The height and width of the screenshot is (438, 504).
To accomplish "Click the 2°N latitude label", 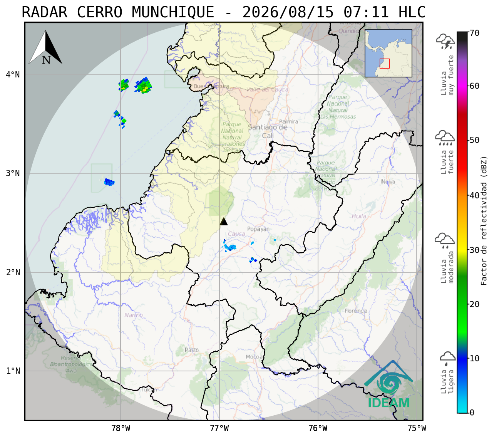I will 13,272.
